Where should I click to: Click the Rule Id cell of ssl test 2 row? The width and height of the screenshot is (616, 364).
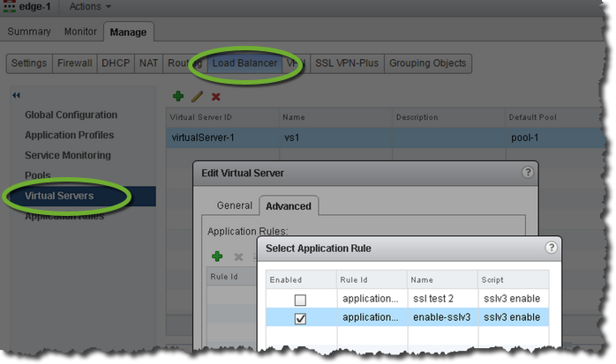(x=372, y=299)
